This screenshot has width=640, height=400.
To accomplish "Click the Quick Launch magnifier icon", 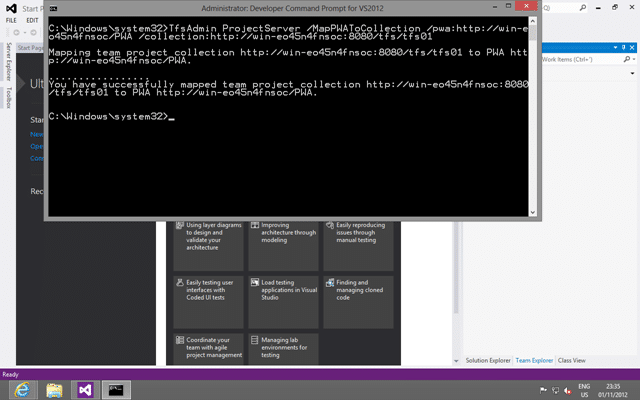I will (583, 8).
